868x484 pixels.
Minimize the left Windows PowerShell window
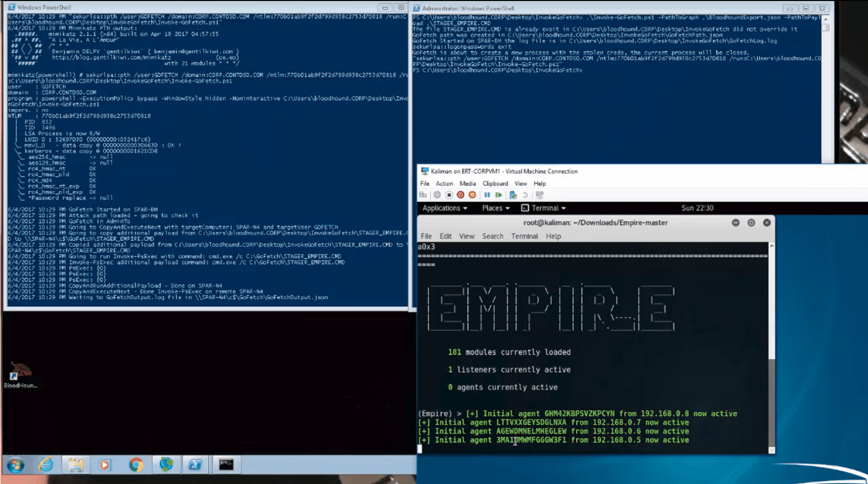point(385,8)
